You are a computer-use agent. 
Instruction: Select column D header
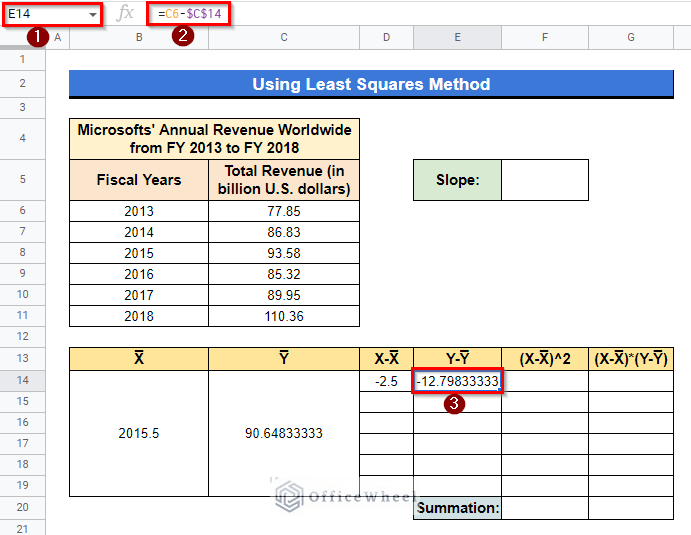coord(386,37)
